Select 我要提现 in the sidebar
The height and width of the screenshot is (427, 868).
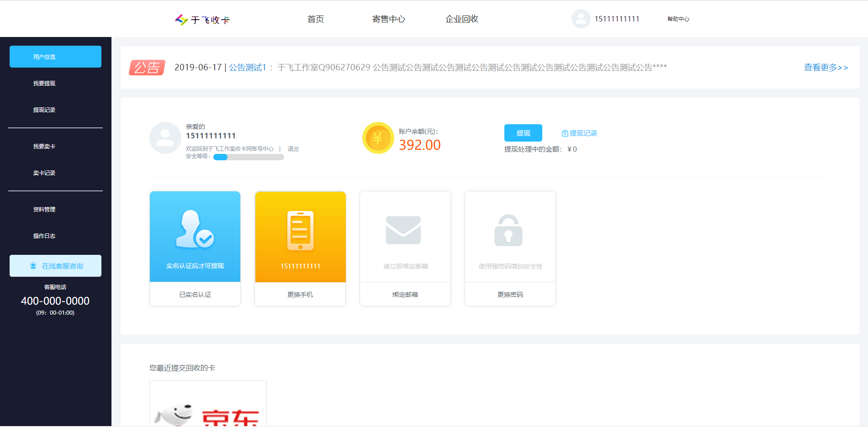[x=44, y=84]
